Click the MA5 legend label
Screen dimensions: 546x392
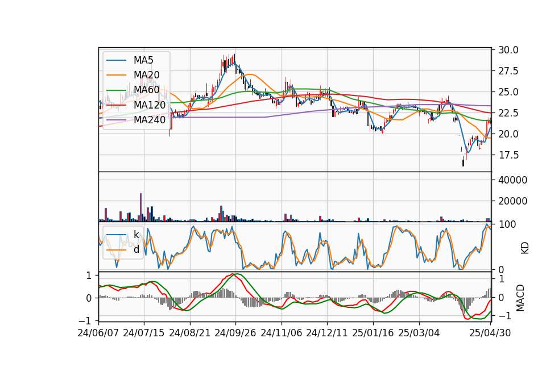pyautogui.click(x=143, y=60)
